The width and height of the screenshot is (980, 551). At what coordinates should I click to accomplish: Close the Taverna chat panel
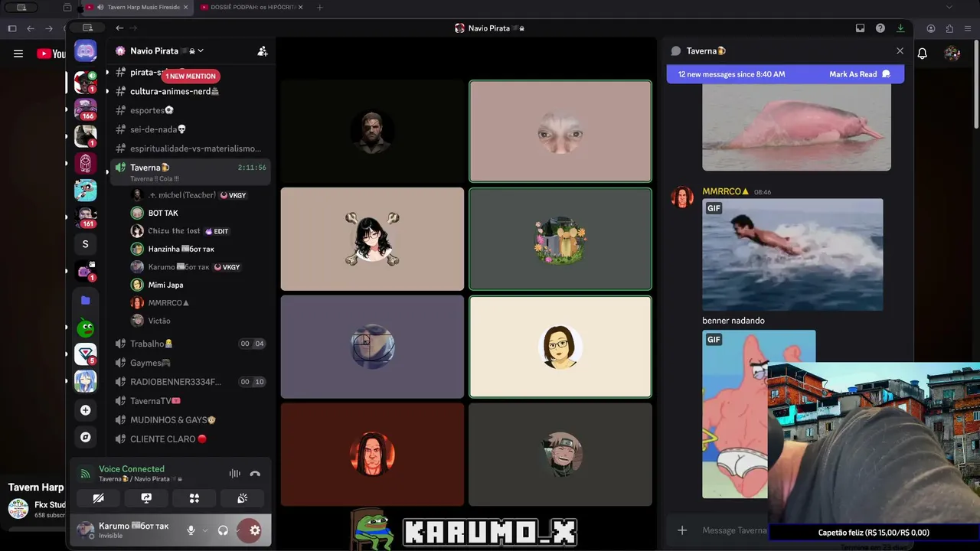[x=900, y=51]
